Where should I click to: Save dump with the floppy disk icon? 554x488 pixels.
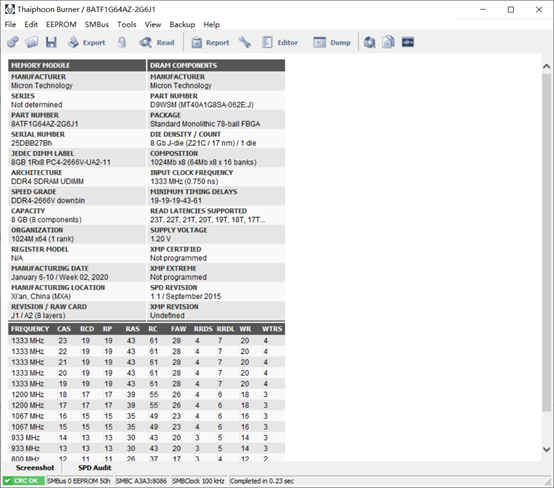51,42
